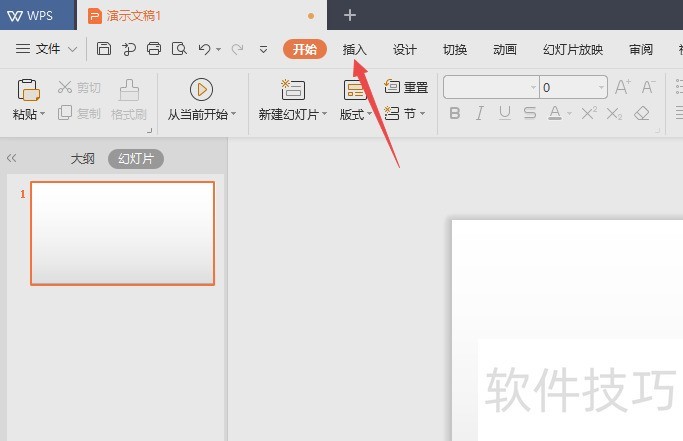683x441 pixels.
Task: Click the Paste clipboard icon
Action: coord(28,91)
